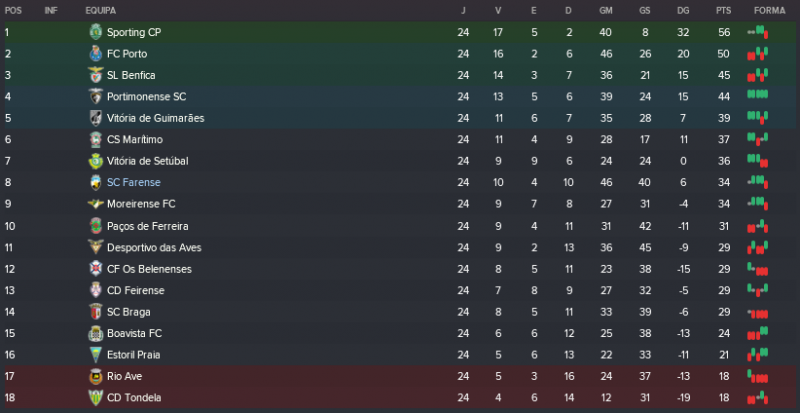Click the EQUIPA column header
The image size is (800, 413).
[x=99, y=10]
